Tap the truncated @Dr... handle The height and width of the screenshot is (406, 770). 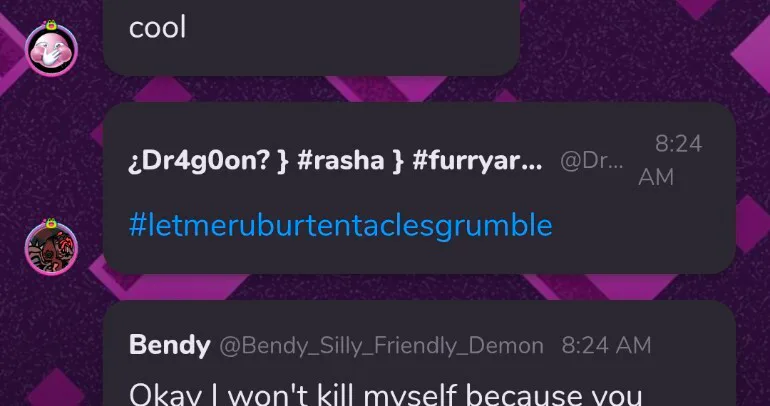click(x=592, y=161)
